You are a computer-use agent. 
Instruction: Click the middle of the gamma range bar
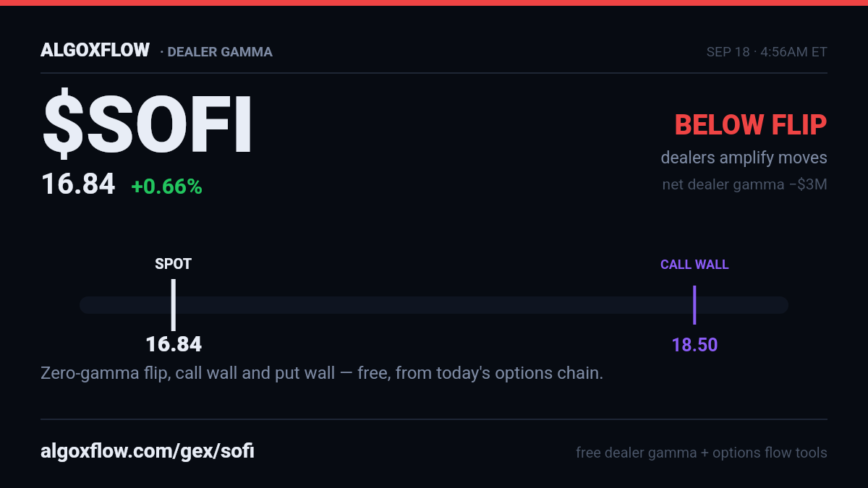tap(434, 305)
